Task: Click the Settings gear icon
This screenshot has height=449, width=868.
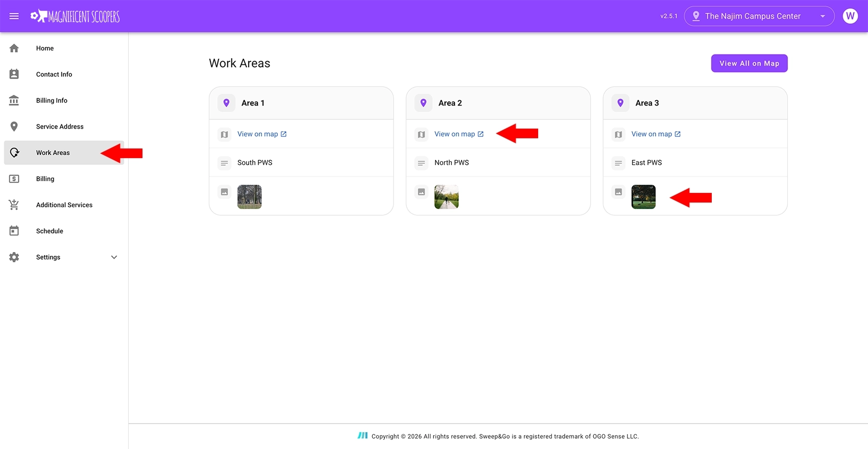Action: tap(14, 257)
